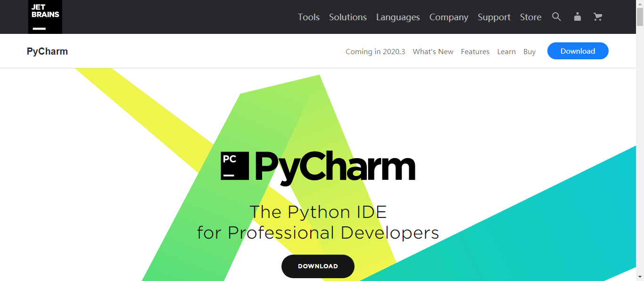Open the Features page
Viewport: 644px width, 281px height.
pos(475,52)
